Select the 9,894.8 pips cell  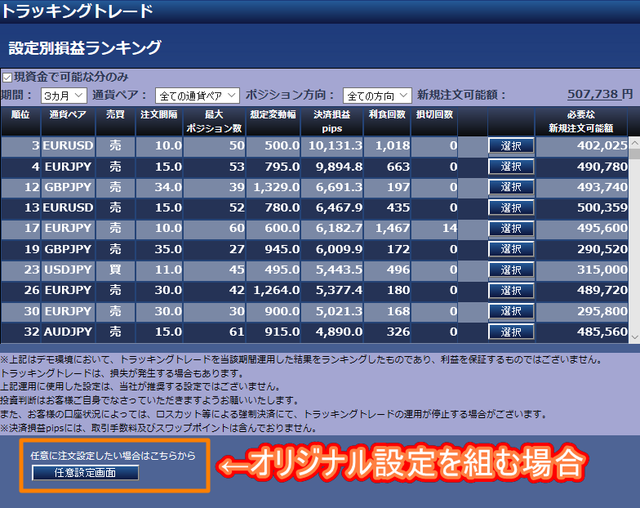[332, 166]
